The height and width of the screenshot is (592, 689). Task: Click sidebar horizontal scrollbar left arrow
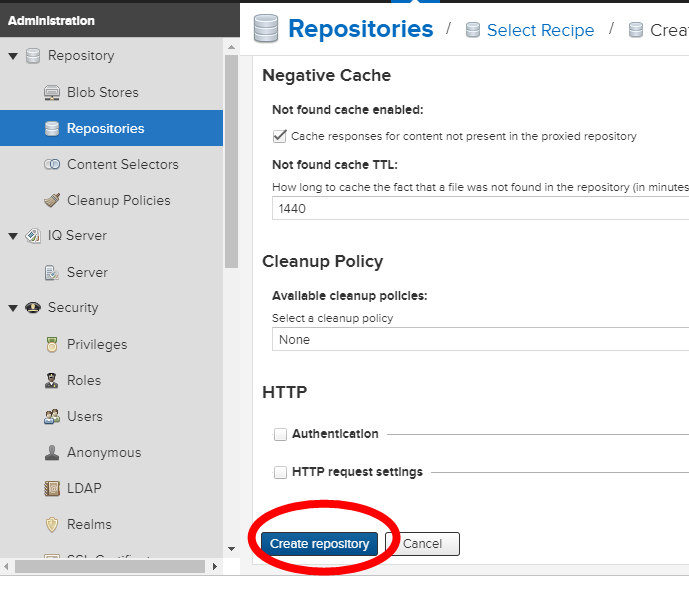pos(6,567)
